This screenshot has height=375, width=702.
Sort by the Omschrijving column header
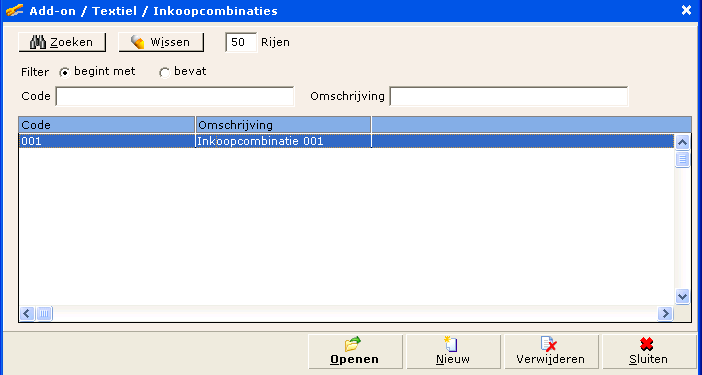coord(283,125)
